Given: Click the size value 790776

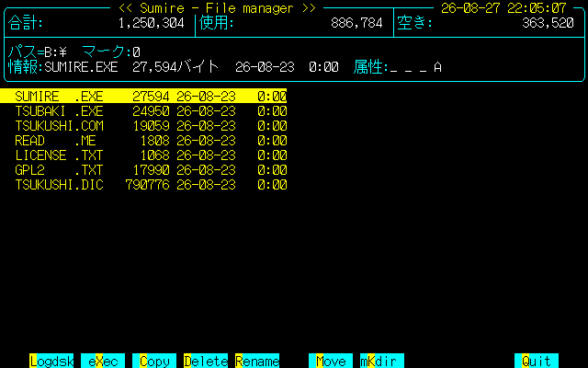Looking at the screenshot, I should [147, 185].
